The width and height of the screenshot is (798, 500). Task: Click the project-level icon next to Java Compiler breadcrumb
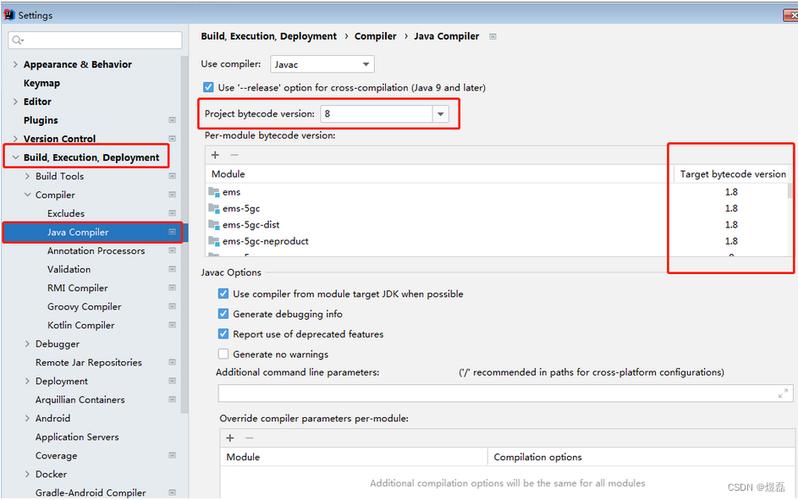493,36
